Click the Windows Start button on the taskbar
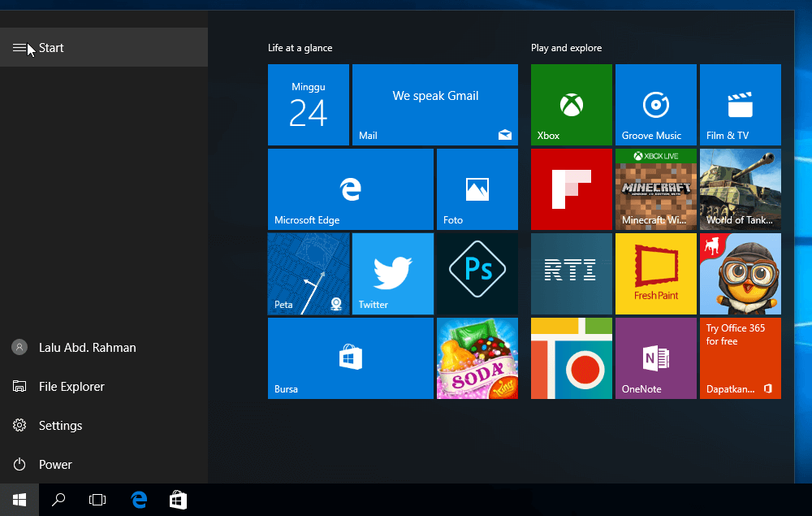The height and width of the screenshot is (516, 812). (x=19, y=500)
